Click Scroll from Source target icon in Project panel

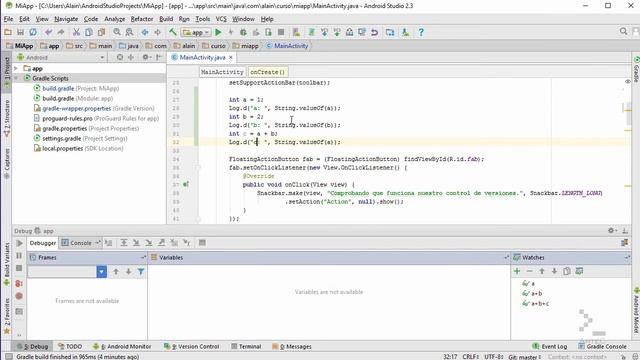click(x=120, y=58)
